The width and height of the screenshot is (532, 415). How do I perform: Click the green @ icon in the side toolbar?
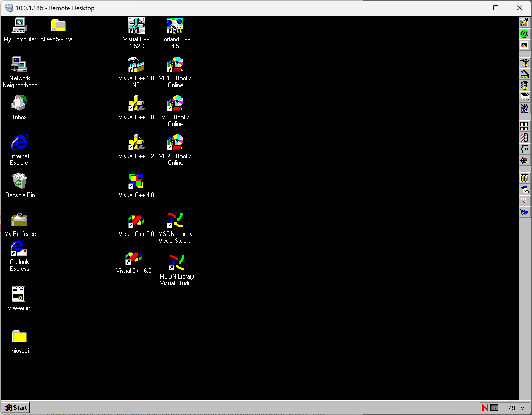(524, 34)
